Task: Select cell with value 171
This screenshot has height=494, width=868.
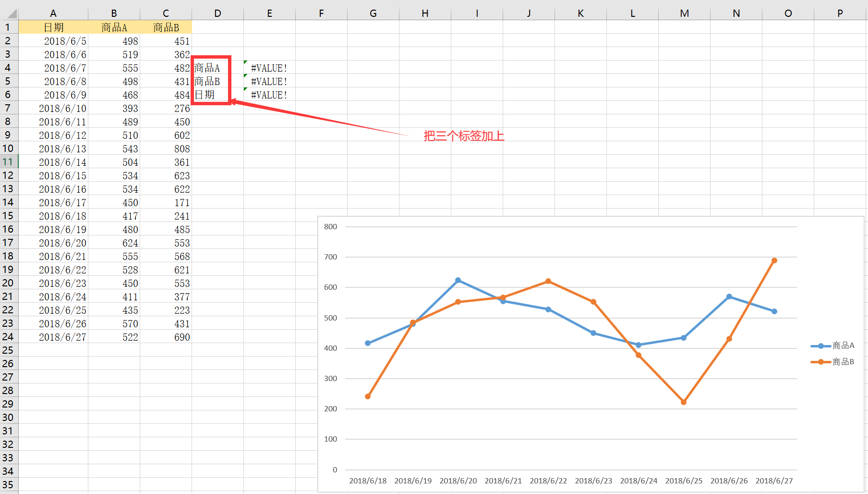Action: [x=166, y=202]
